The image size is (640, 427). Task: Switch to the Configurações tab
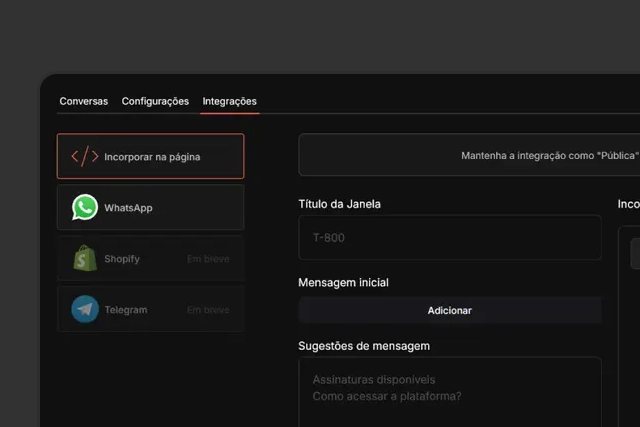tap(155, 101)
